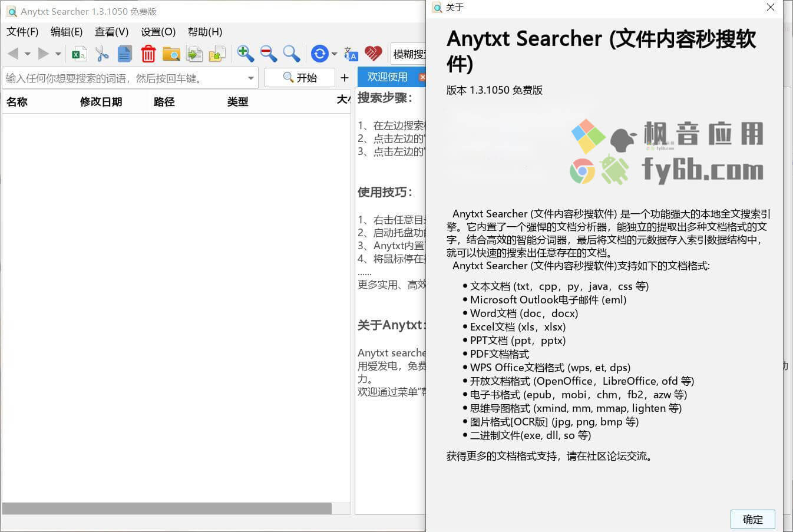The image size is (793, 532).
Task: Click the search keyword input field
Action: point(125,78)
